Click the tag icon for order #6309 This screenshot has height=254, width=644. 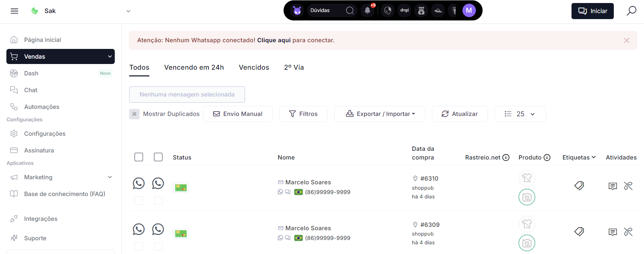579,232
